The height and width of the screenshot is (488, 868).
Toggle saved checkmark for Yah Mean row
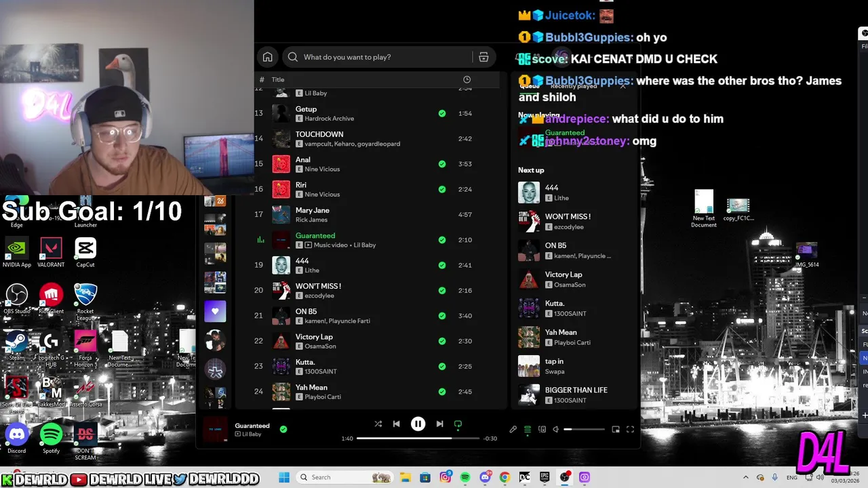coord(442,392)
